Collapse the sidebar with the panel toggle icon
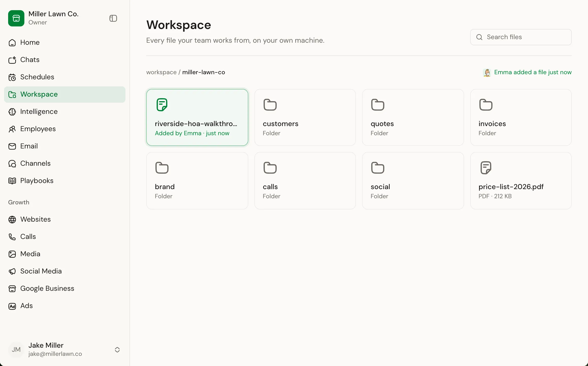 tap(113, 18)
